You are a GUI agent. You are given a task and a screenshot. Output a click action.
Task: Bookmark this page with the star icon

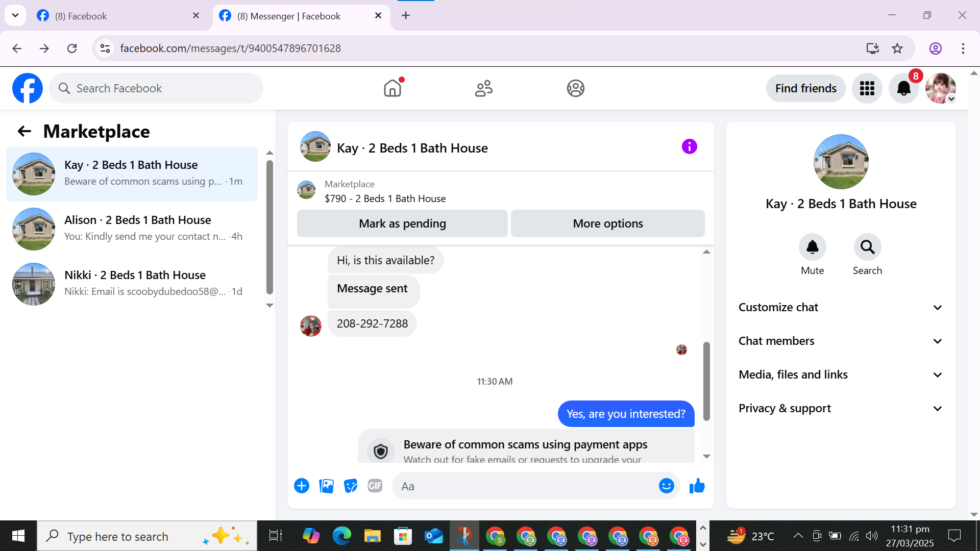pos(897,48)
